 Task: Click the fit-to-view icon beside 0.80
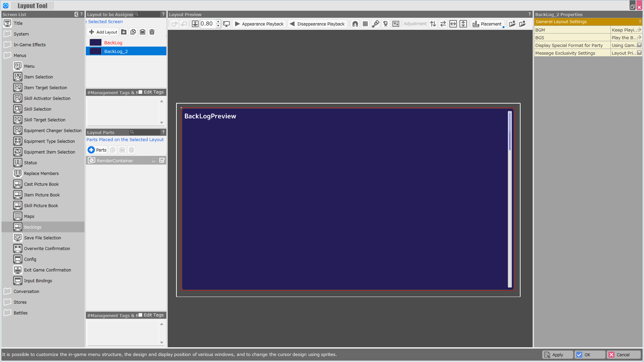(x=195, y=24)
